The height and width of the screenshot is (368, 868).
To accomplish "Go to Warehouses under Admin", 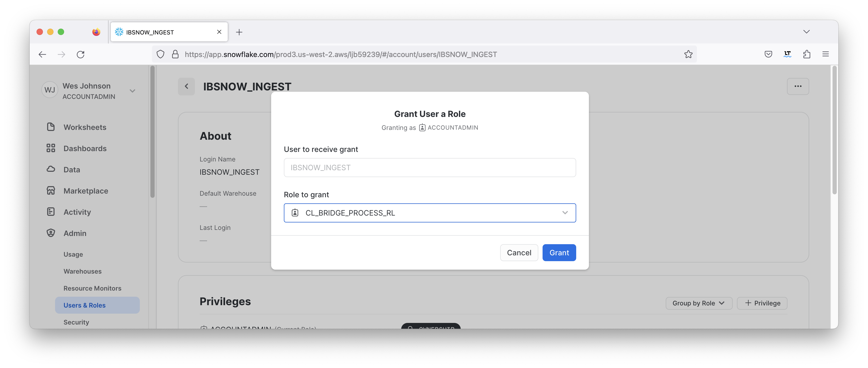I will [82, 271].
